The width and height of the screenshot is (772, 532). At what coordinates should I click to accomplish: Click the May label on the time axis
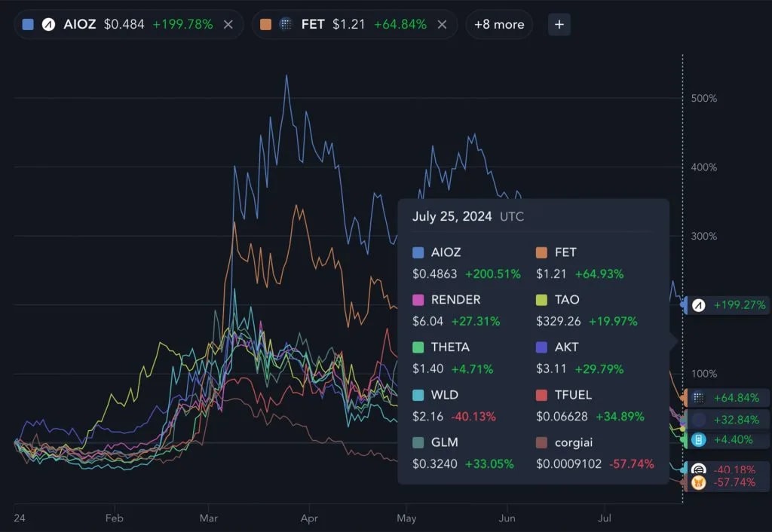[x=407, y=518]
